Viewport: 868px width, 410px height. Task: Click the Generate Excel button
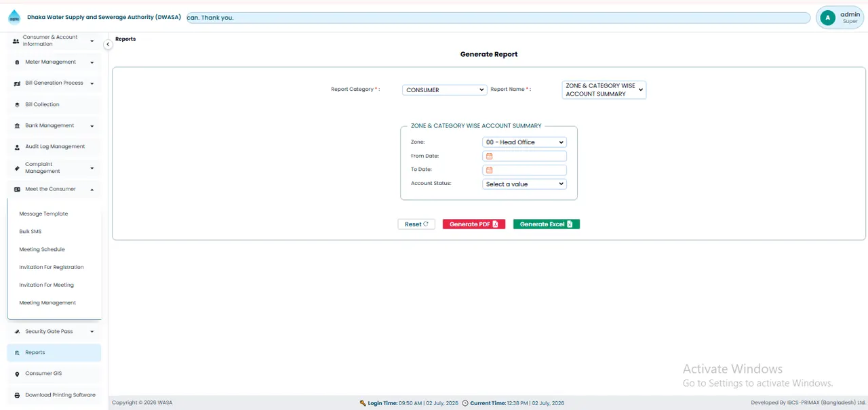click(x=547, y=224)
